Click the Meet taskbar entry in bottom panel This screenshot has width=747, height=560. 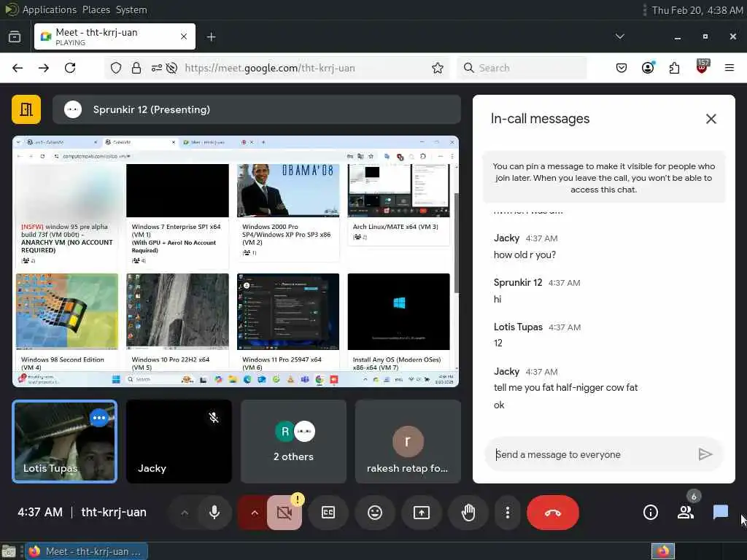(x=86, y=551)
